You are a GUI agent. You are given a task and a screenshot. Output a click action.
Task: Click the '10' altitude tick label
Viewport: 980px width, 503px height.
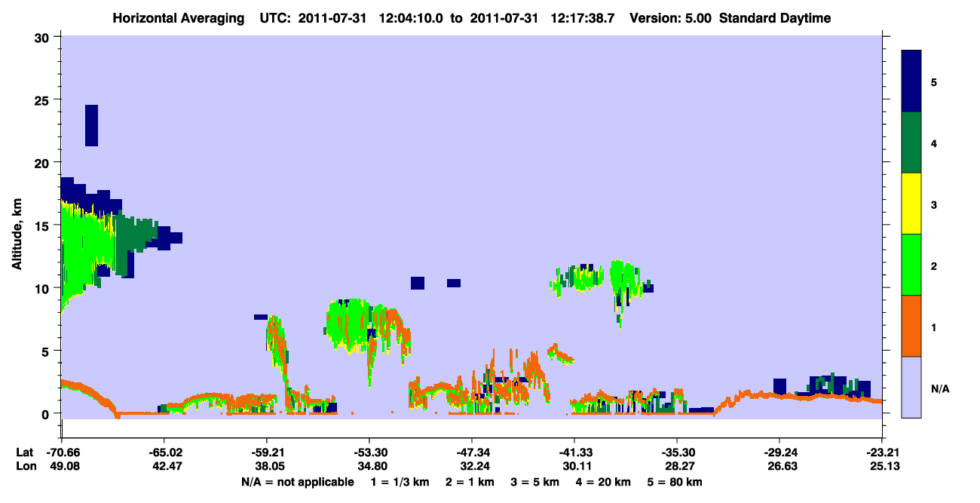pos(43,288)
